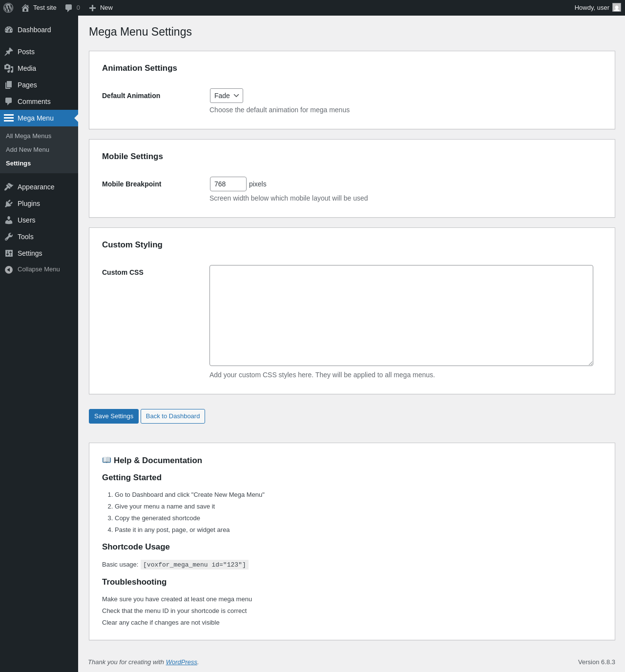Click the Troubleshooting heading
Image resolution: width=625 pixels, height=672 pixels.
(x=134, y=582)
